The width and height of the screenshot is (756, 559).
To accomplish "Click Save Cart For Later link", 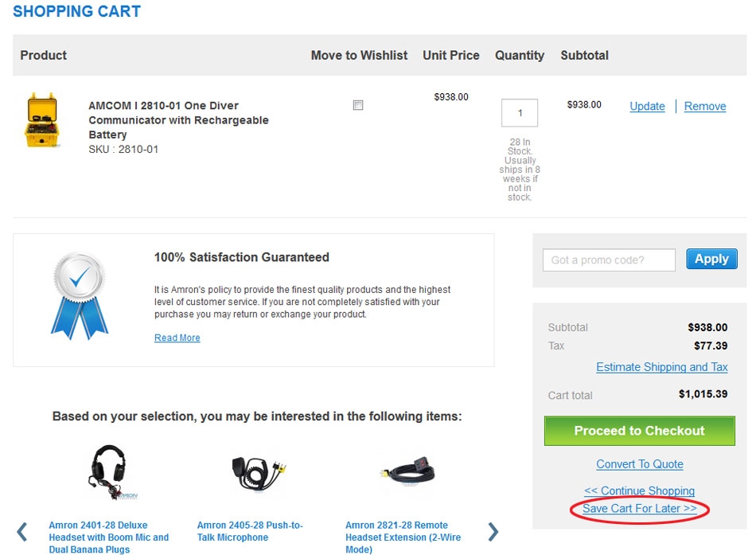I will (x=639, y=509).
